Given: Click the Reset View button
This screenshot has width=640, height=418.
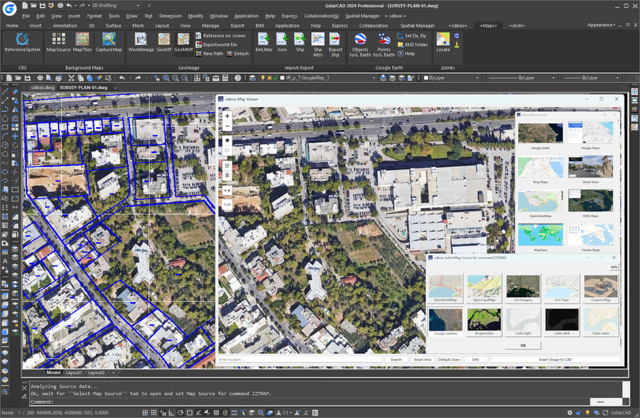Looking at the screenshot, I should pyautogui.click(x=422, y=360).
